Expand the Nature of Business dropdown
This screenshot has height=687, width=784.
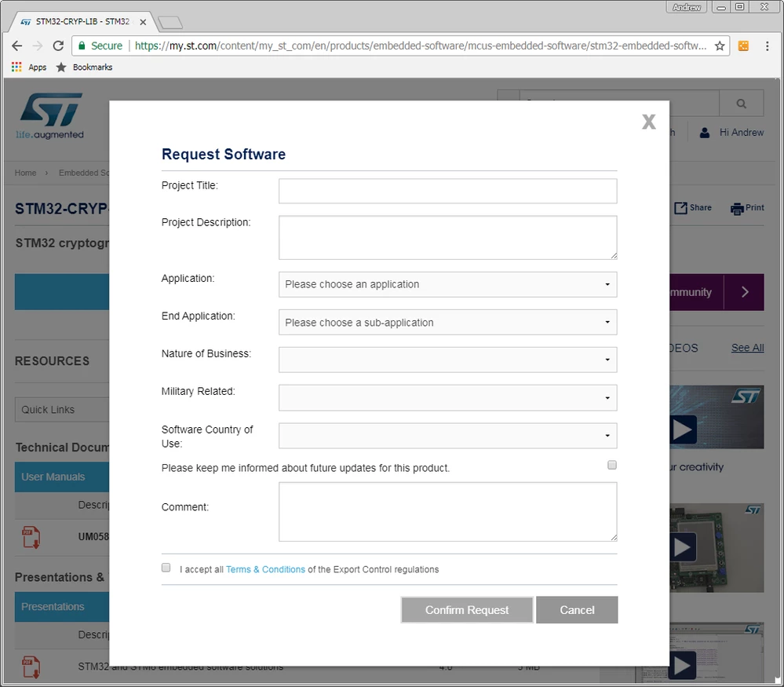447,360
